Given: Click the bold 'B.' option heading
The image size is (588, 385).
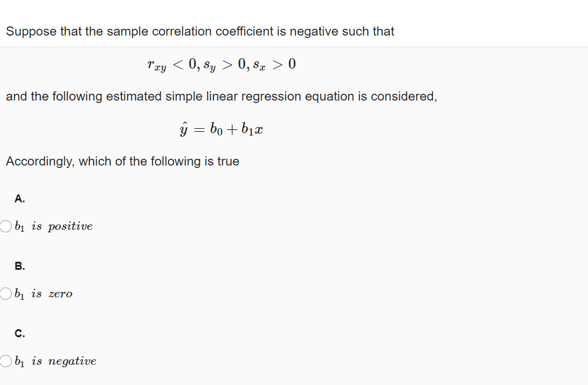Looking at the screenshot, I should pos(19,265).
